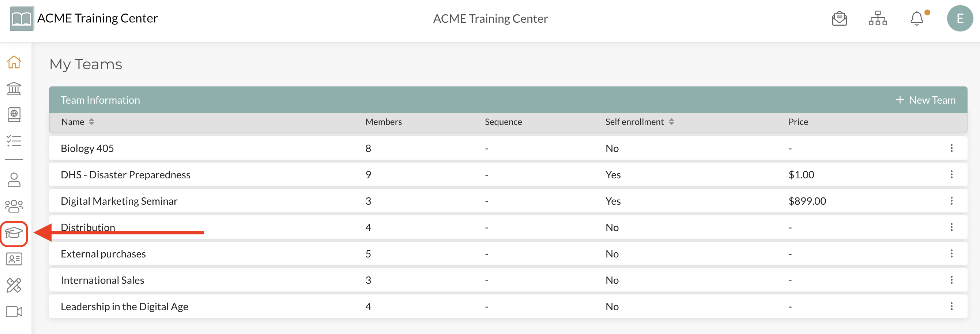Open the messages envelope icon in top bar
The height and width of the screenshot is (334, 980).
pyautogui.click(x=839, y=18)
